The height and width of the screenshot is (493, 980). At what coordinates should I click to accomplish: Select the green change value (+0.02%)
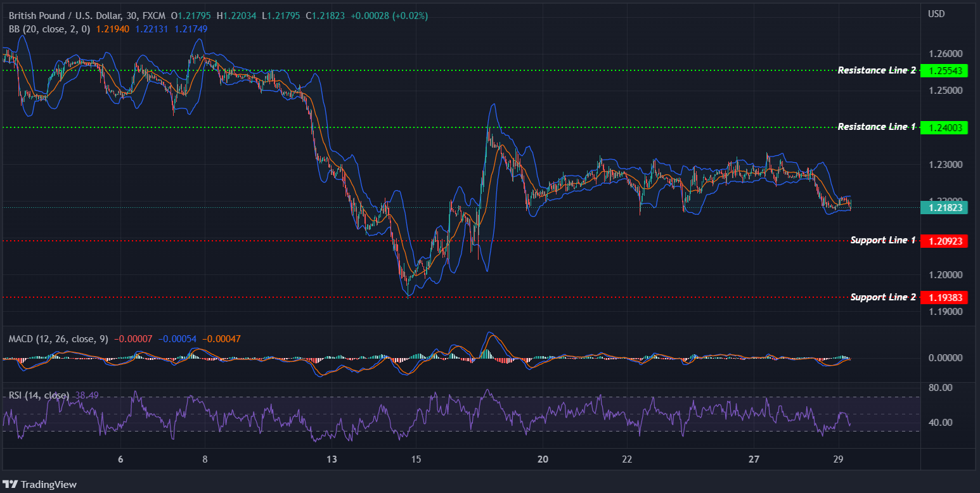tap(411, 15)
